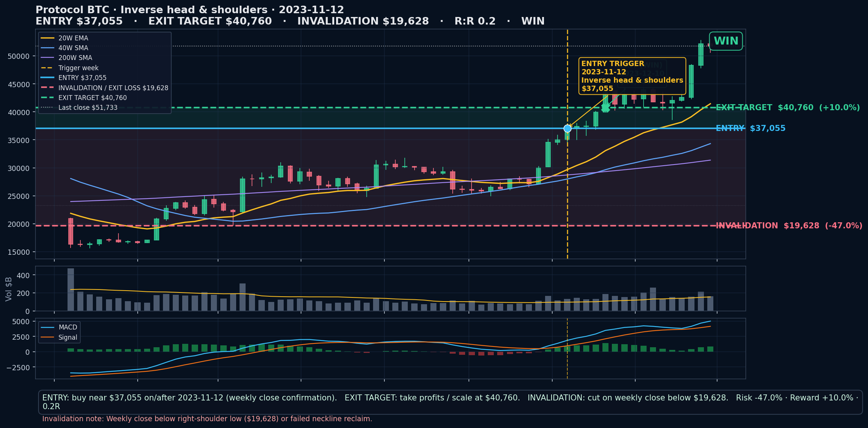The height and width of the screenshot is (428, 868).
Task: Click the 20W EMA legend entry
Action: (65, 38)
